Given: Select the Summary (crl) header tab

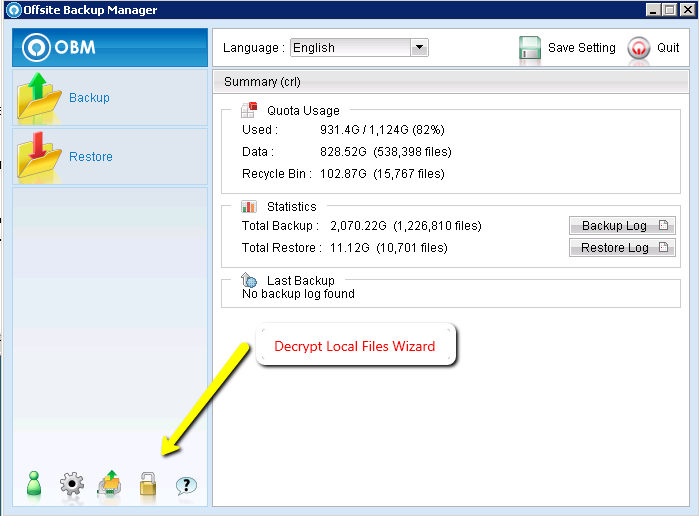Looking at the screenshot, I should click(x=262, y=82).
